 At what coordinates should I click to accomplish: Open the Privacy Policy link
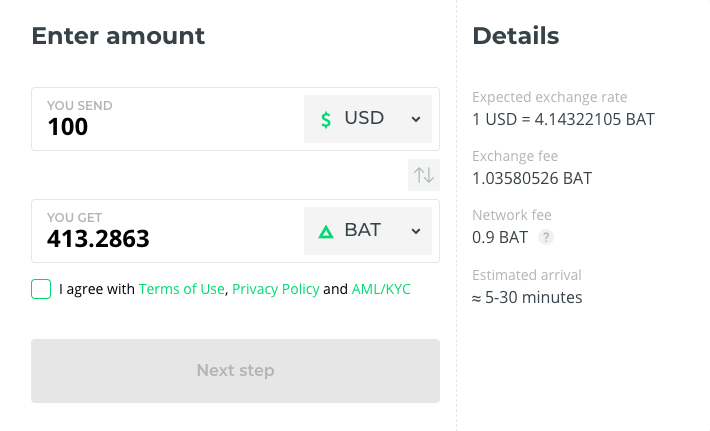click(x=275, y=289)
